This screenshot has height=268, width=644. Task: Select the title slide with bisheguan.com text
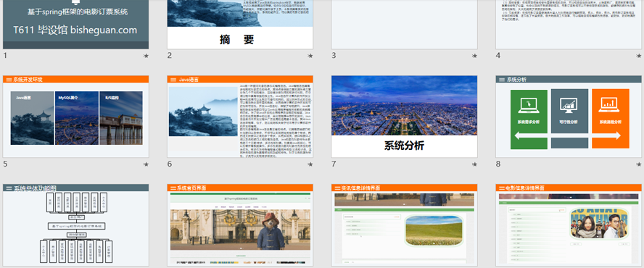point(75,25)
